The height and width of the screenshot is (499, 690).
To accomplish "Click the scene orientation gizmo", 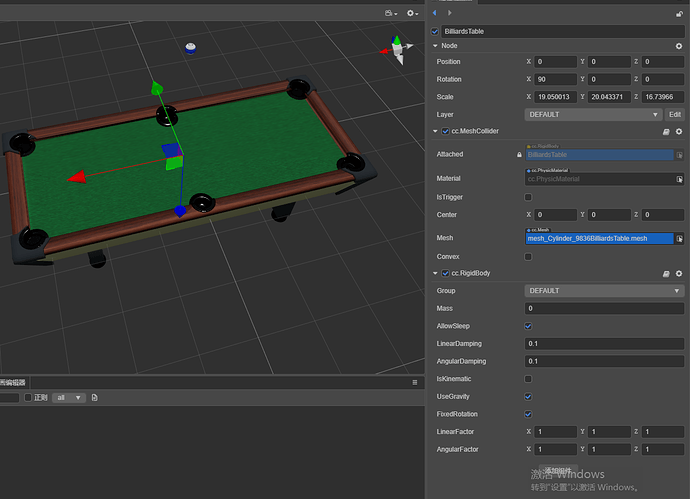I will (397, 49).
